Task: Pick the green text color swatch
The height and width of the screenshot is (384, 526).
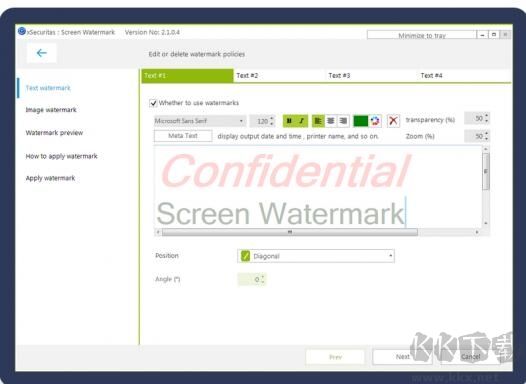Action: click(361, 121)
